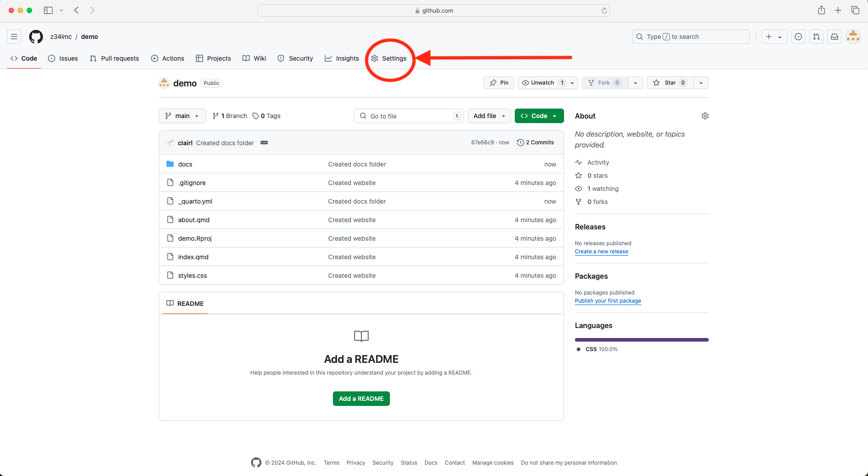Open the Actions tab
Image resolution: width=868 pixels, height=476 pixels.
(168, 58)
